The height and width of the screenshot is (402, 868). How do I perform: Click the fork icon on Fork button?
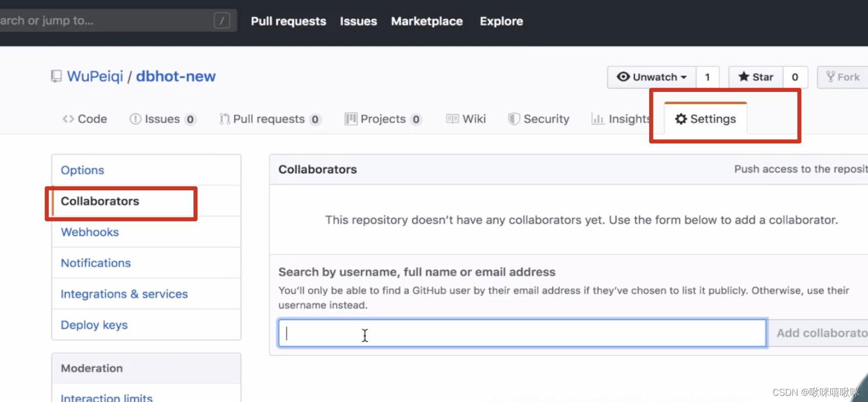coord(831,77)
